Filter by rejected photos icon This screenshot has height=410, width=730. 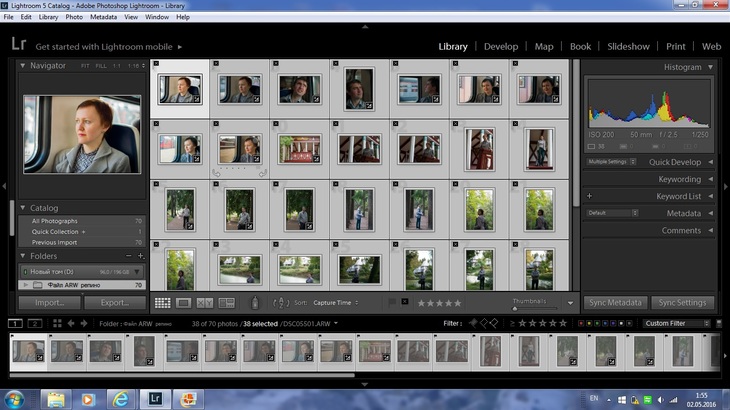(x=494, y=323)
